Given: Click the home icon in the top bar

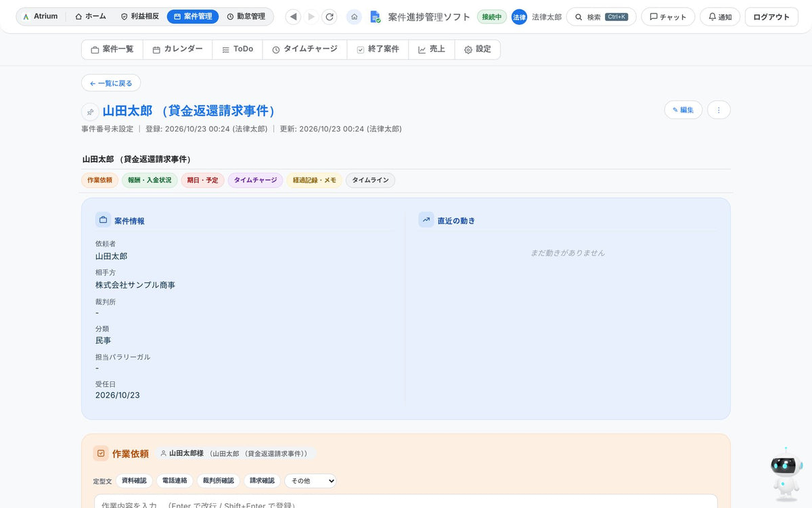Looking at the screenshot, I should click(354, 17).
